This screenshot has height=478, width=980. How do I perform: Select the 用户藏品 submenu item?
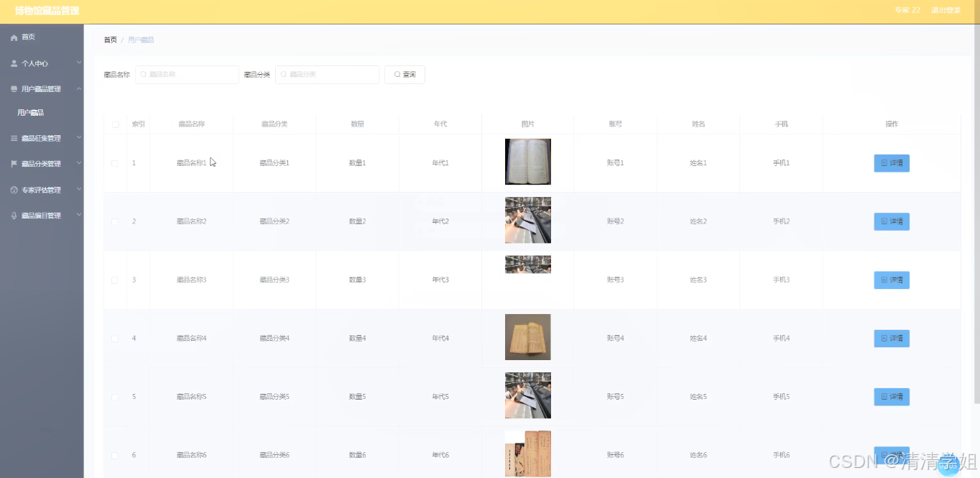31,112
